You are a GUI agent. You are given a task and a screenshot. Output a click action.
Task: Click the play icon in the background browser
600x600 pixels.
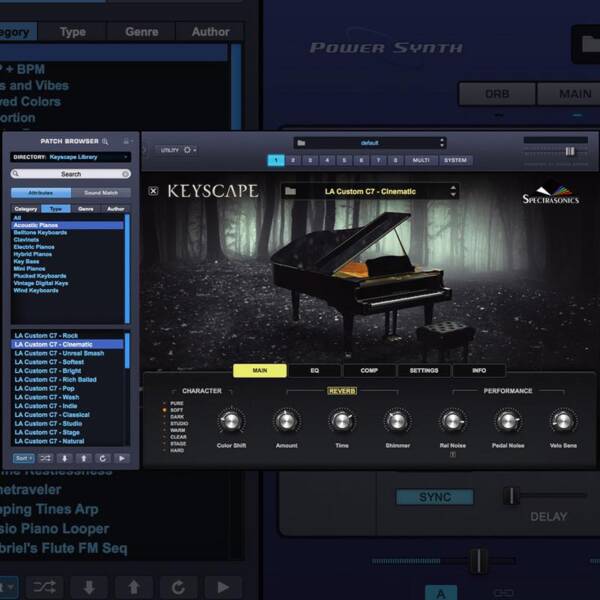tap(223, 587)
